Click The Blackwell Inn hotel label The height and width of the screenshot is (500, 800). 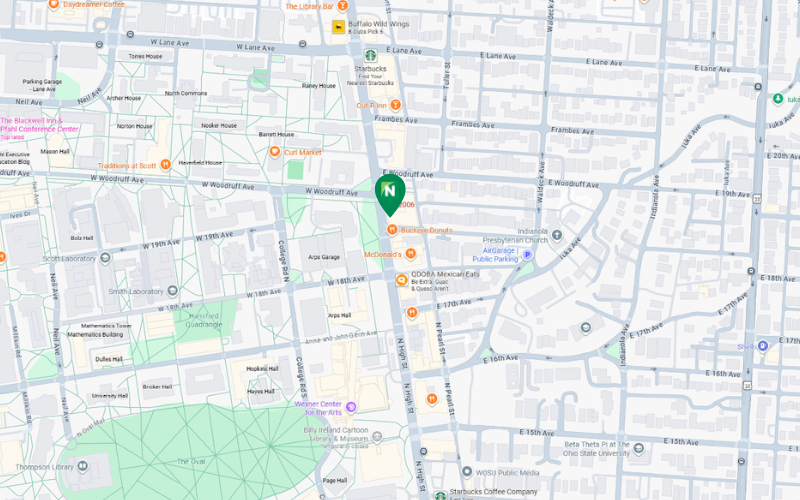[x=39, y=125]
